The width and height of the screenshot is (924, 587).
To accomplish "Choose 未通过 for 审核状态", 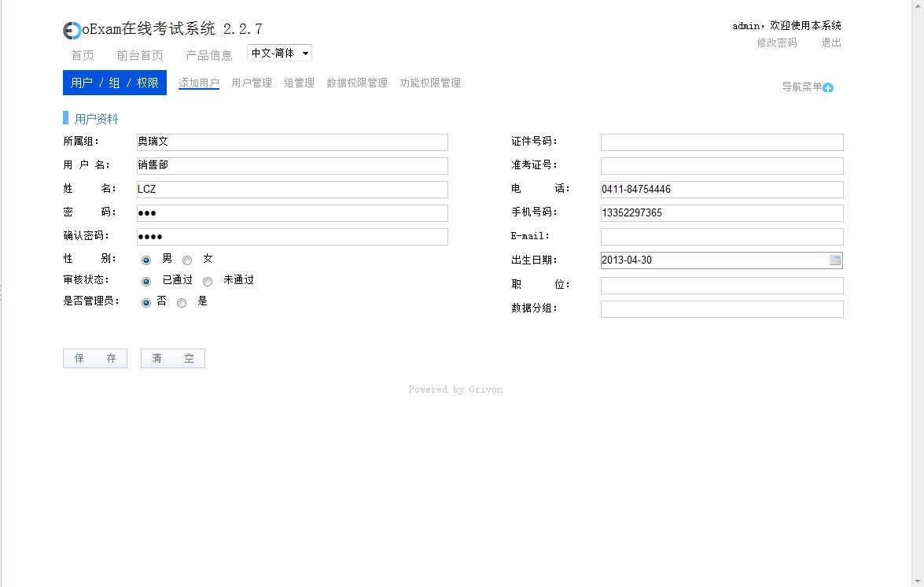I will click(208, 282).
